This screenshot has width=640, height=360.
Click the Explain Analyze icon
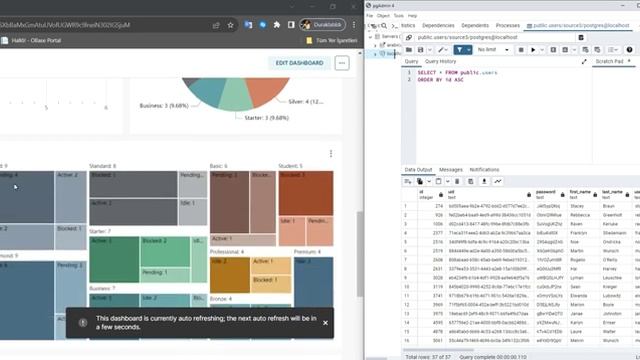pyautogui.click(x=565, y=50)
